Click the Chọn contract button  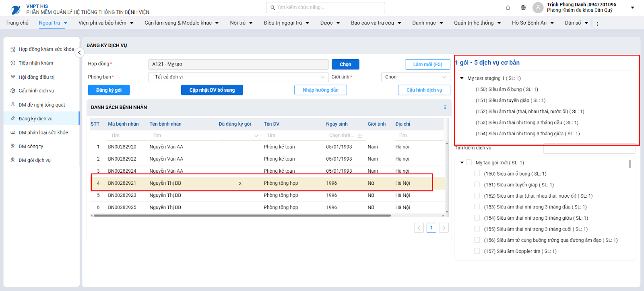(345, 64)
